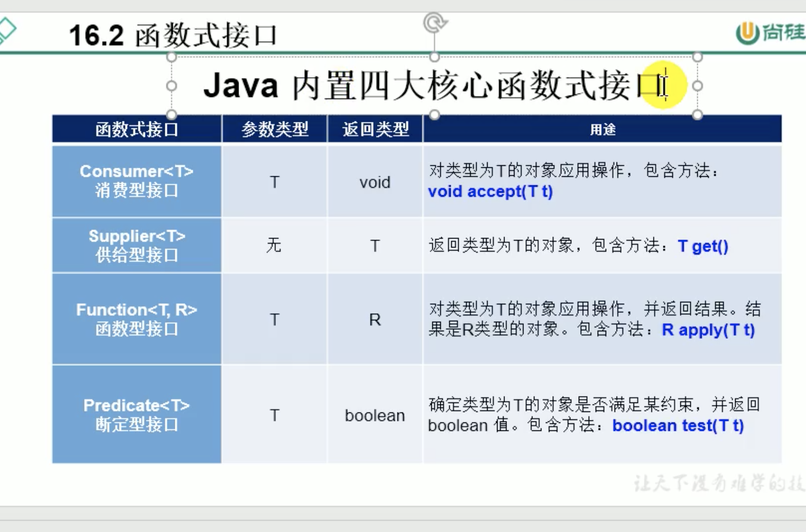Click the logo in the top right corner
Viewport: 806px width, 532px height.
[x=770, y=33]
